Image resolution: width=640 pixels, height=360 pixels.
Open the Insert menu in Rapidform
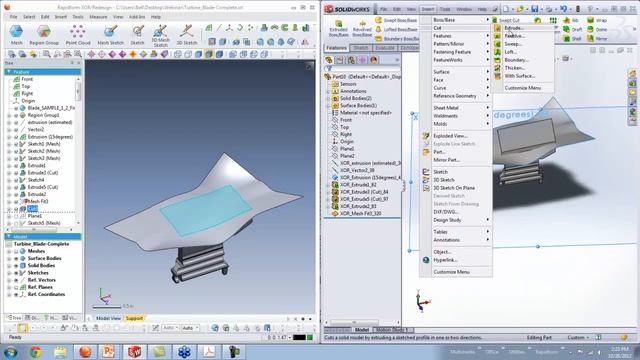(61, 17)
